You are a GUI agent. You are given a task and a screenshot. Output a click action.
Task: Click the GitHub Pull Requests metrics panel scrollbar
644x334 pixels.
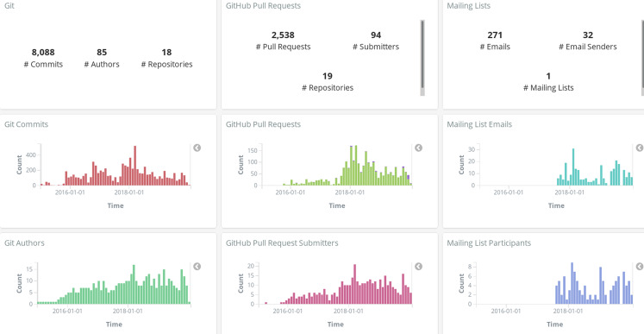pos(422,58)
